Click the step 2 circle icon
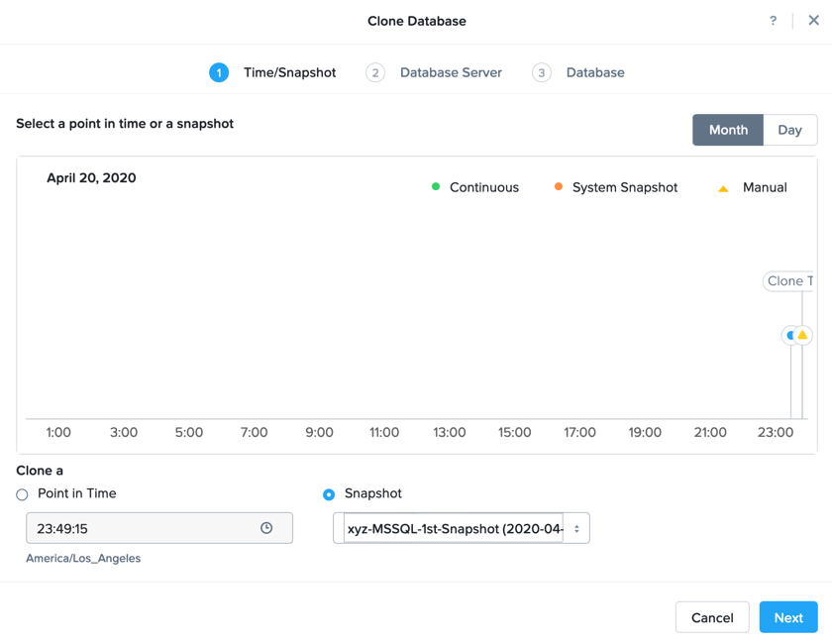This screenshot has width=832, height=644. (x=375, y=72)
